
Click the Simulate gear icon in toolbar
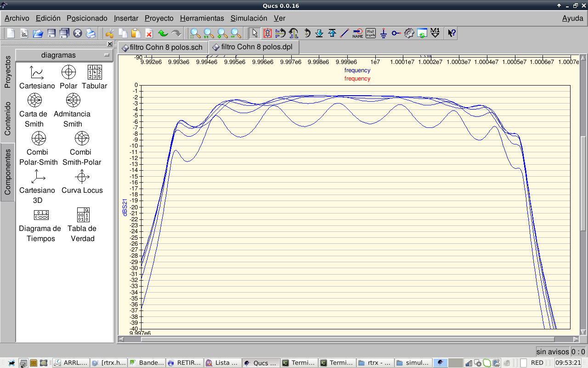point(409,33)
